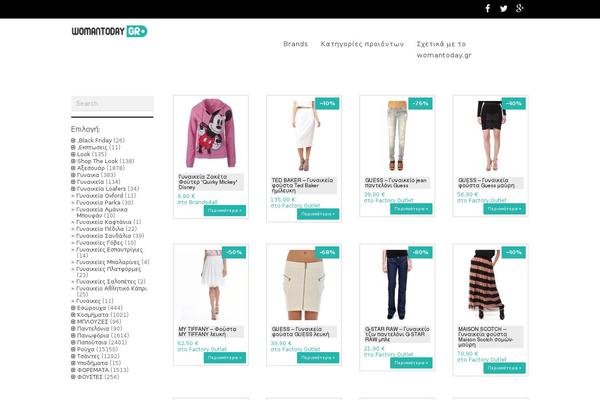Expand the Γυναικα (383) category
Screen dimensions: 600x400
pyautogui.click(x=73, y=175)
